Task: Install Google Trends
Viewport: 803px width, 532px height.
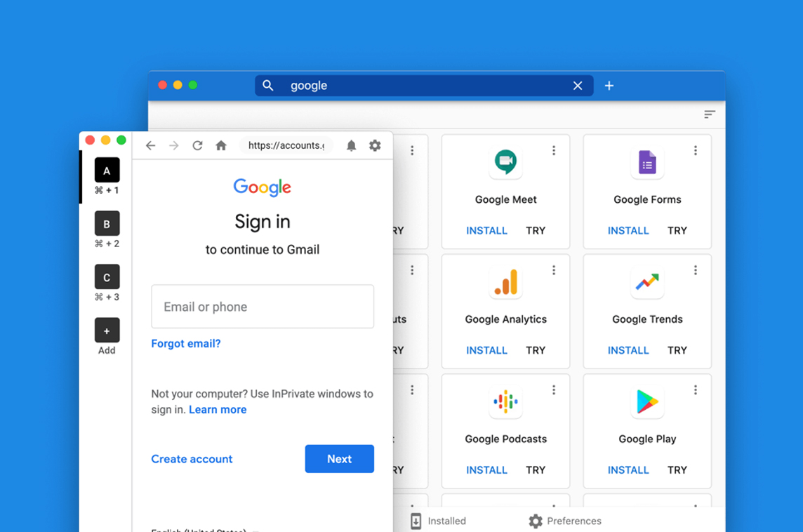Action: (x=628, y=350)
